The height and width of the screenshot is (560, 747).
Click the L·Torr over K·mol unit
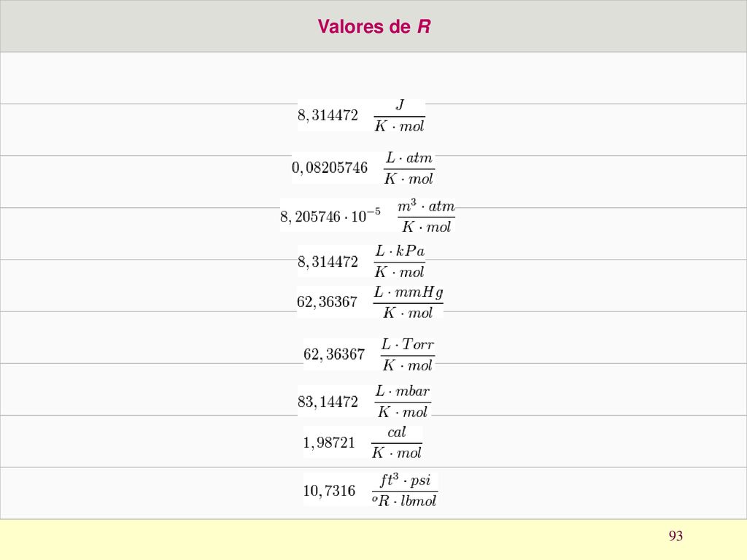[408, 355]
